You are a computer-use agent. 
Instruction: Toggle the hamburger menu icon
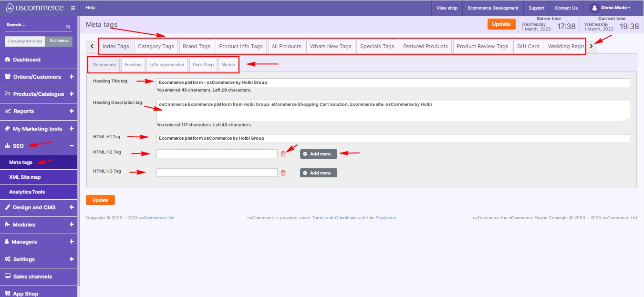click(x=73, y=8)
